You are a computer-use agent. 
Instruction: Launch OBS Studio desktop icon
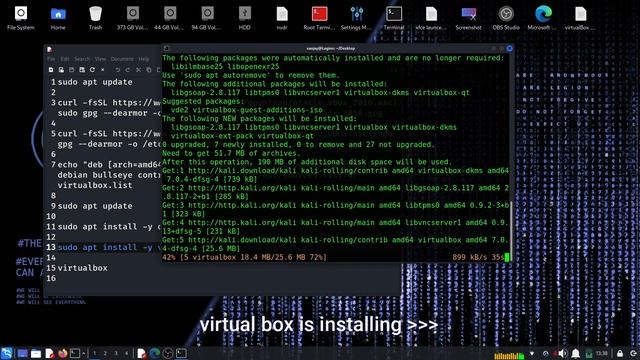tap(506, 18)
